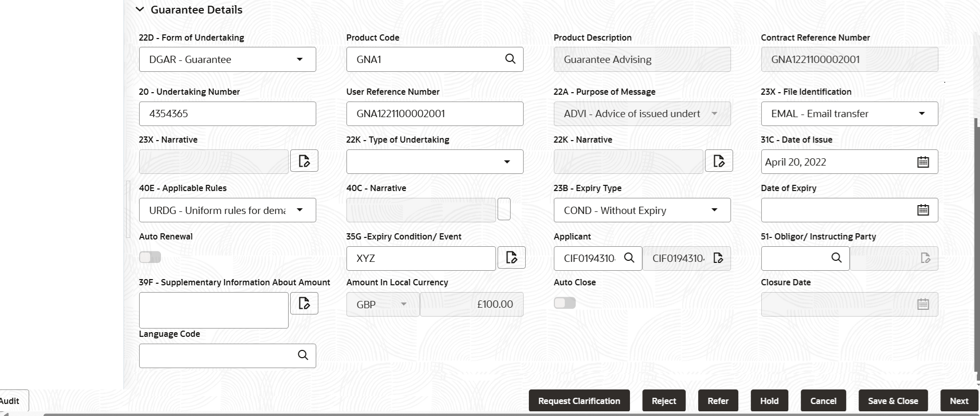Click the 35G Expiry Condition edit icon
The width and height of the screenshot is (980, 416).
tap(512, 258)
